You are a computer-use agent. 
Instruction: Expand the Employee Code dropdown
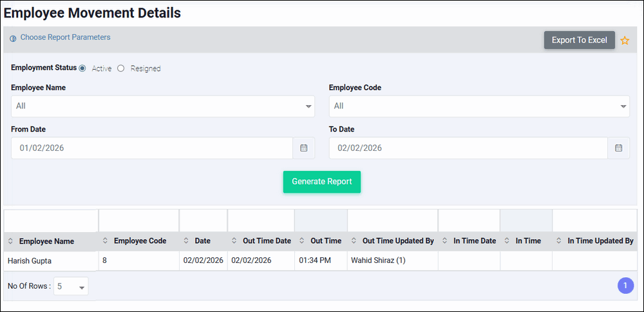coord(479,106)
